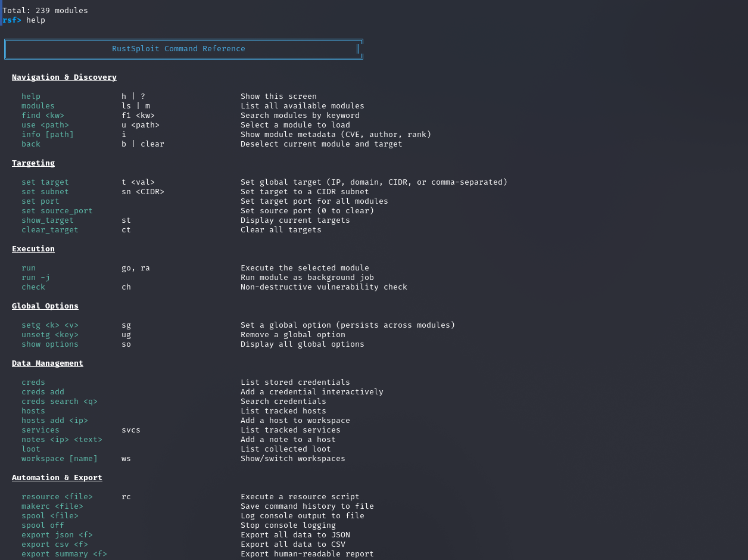Click the 'ls | m' alias text

coord(136,106)
